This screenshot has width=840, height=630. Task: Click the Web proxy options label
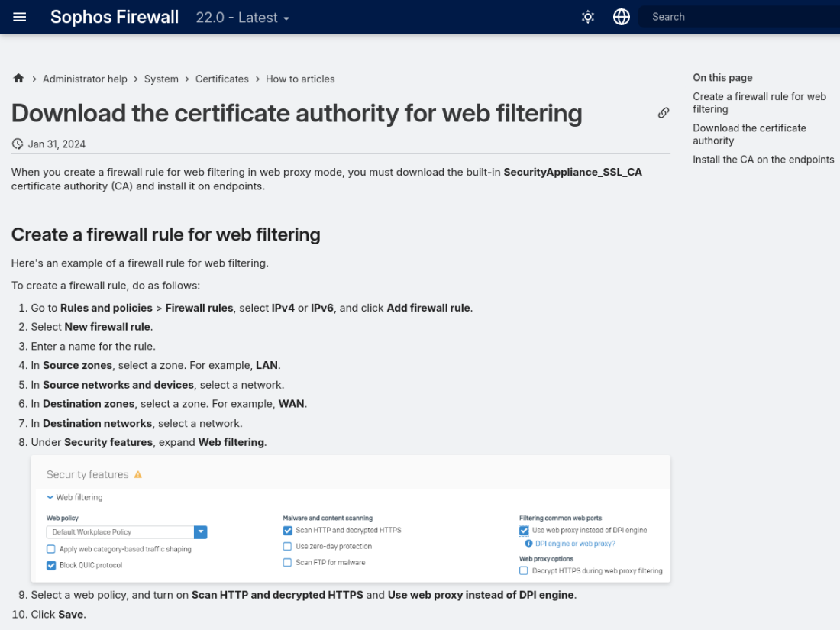point(546,559)
